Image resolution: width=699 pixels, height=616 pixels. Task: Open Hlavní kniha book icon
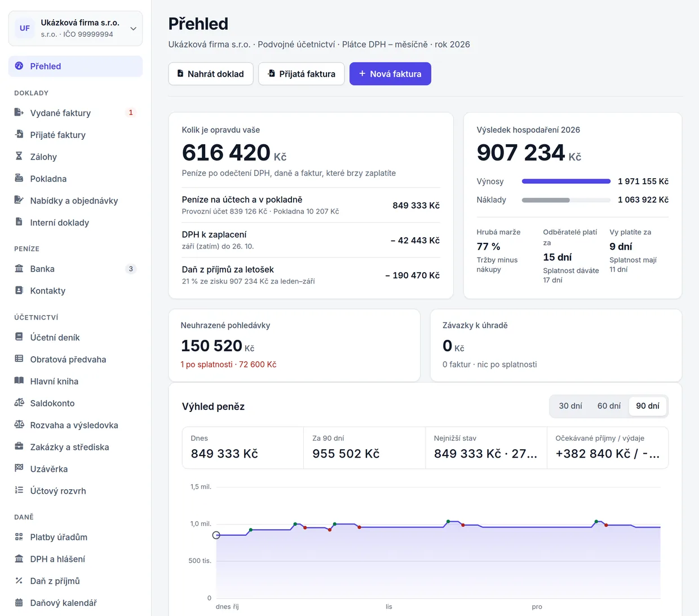tap(19, 381)
